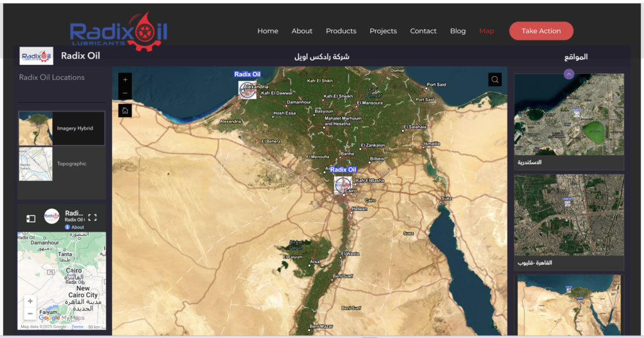
Task: Open the third Egypt overview location card
Action: click(569, 305)
